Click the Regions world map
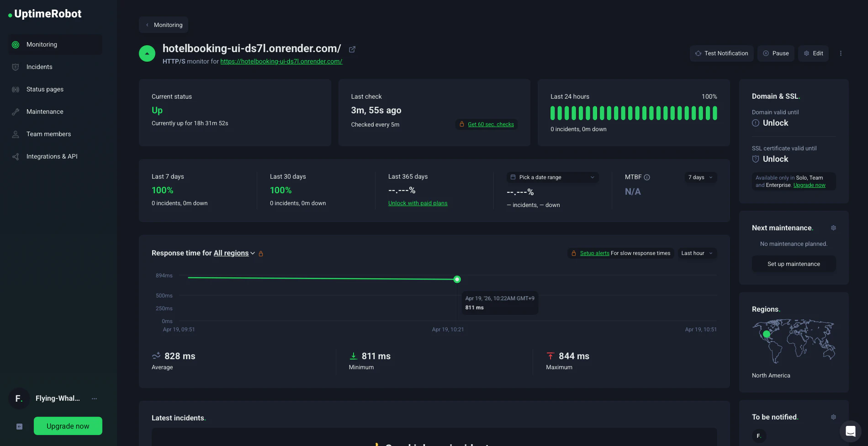The width and height of the screenshot is (868, 446). (x=794, y=341)
